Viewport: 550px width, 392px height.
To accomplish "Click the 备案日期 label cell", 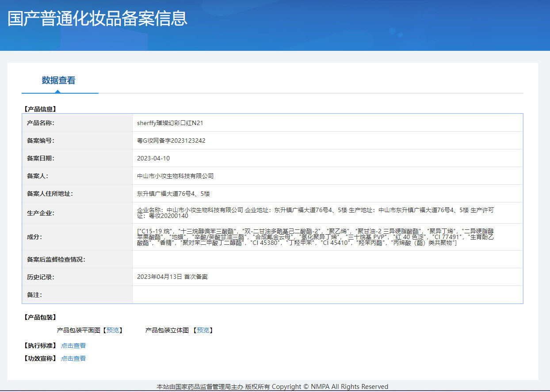I will point(77,158).
